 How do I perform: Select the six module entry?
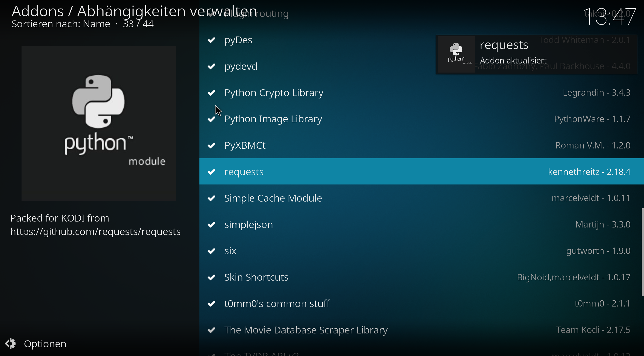pyautogui.click(x=421, y=251)
